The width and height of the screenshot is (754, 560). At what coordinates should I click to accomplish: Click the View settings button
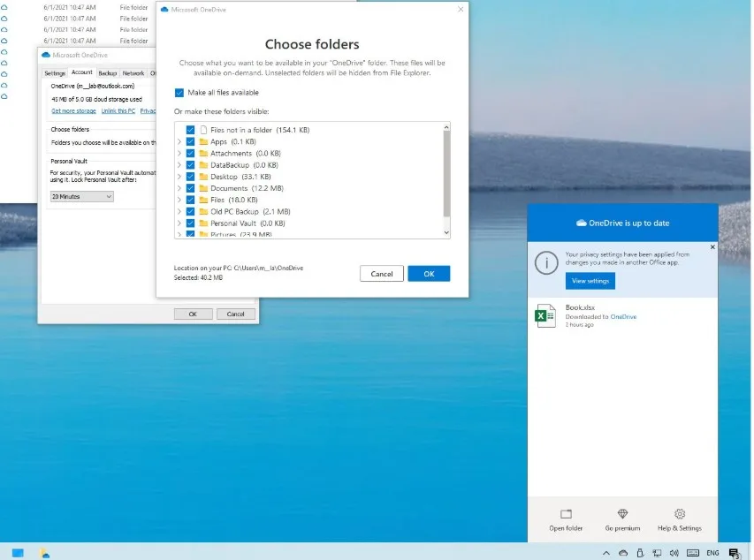pos(590,281)
